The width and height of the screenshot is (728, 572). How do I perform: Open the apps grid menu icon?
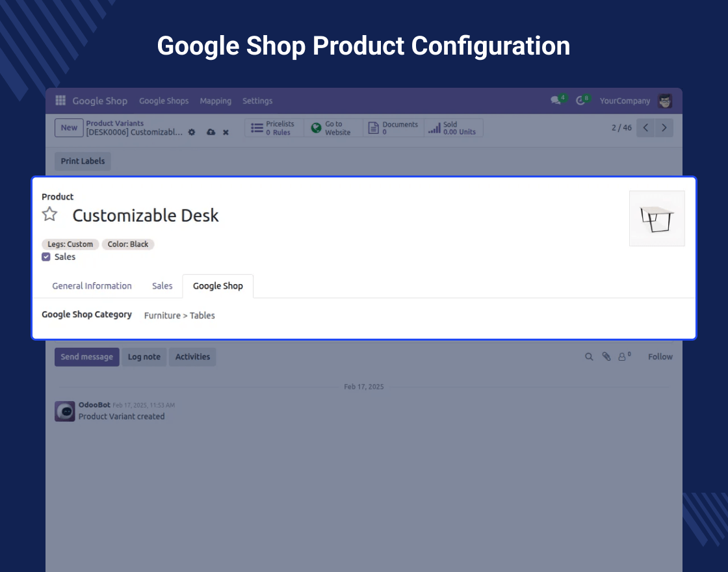[60, 100]
